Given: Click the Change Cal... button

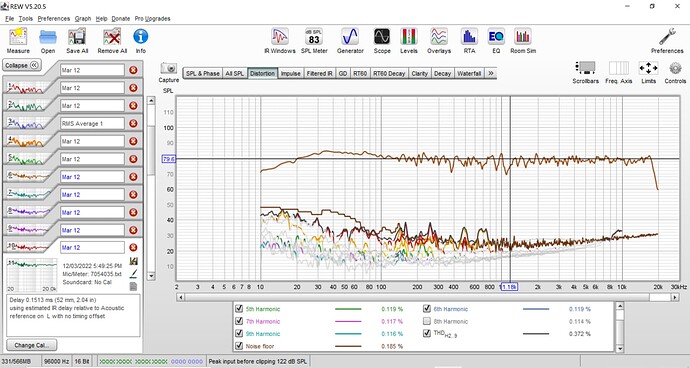Looking at the screenshot, I should tap(32, 345).
